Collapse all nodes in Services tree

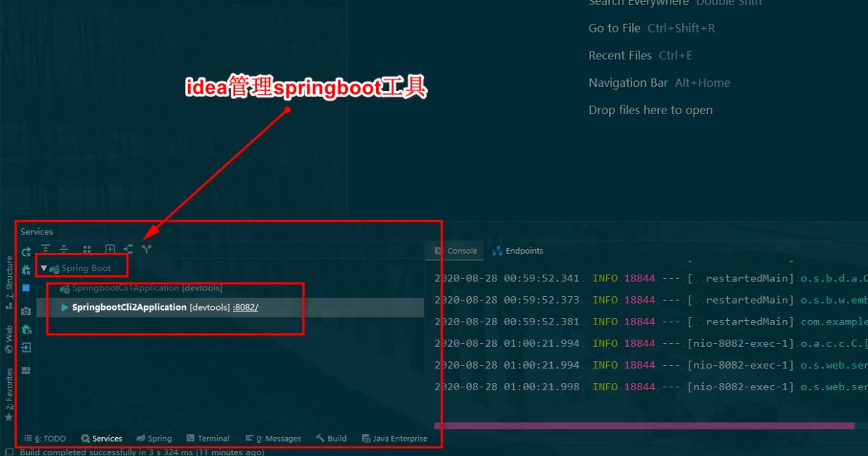pyautogui.click(x=64, y=249)
